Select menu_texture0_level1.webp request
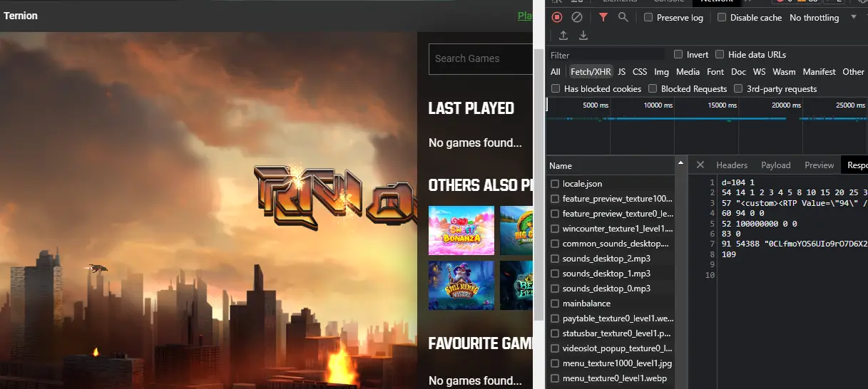The height and width of the screenshot is (389, 868). point(611,378)
